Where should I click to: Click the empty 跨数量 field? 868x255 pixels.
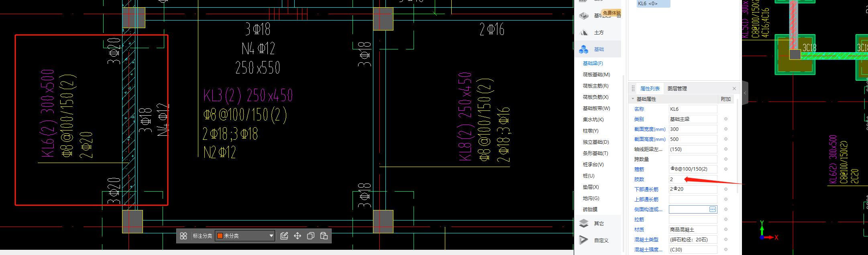point(693,159)
